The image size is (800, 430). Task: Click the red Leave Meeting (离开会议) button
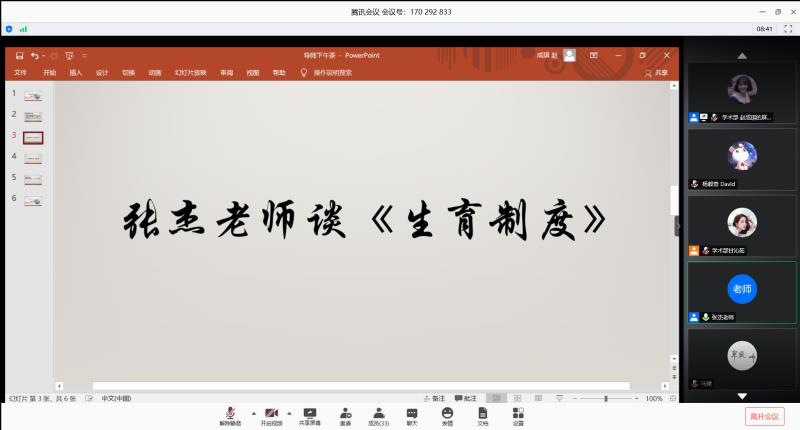[764, 416]
